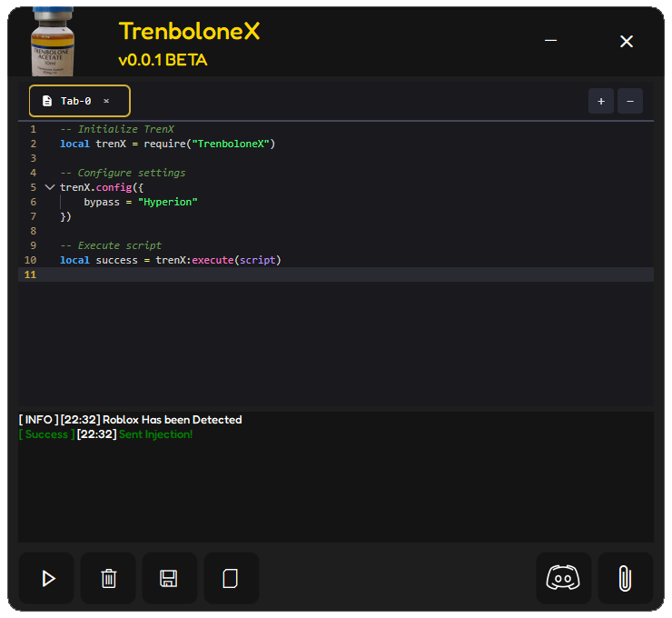The height and width of the screenshot is (618, 672).
Task: Open the Discord server link icon
Action: coord(563,578)
